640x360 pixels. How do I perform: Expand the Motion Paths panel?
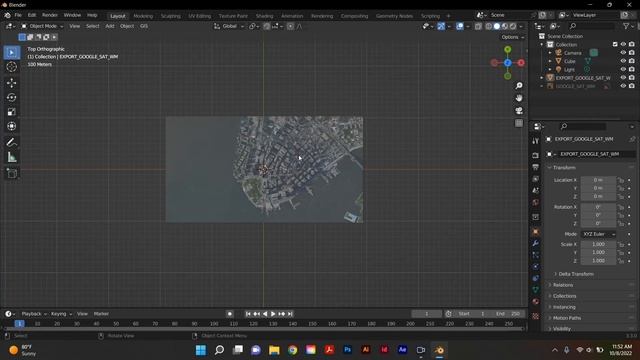click(x=567, y=318)
